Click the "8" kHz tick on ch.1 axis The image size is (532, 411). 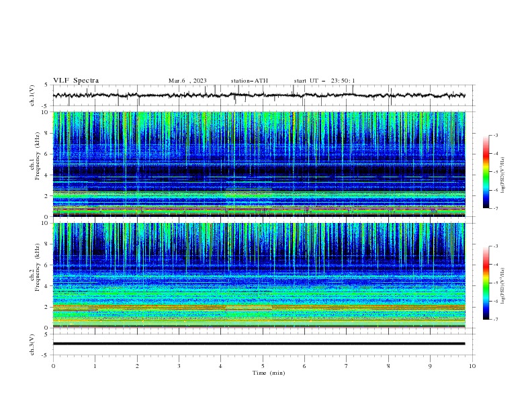[47, 133]
